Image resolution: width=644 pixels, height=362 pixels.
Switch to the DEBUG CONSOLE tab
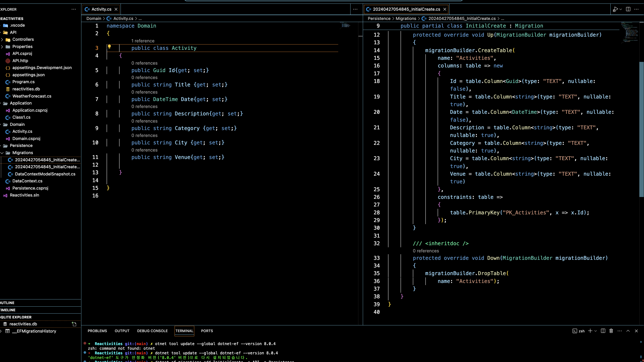(152, 331)
